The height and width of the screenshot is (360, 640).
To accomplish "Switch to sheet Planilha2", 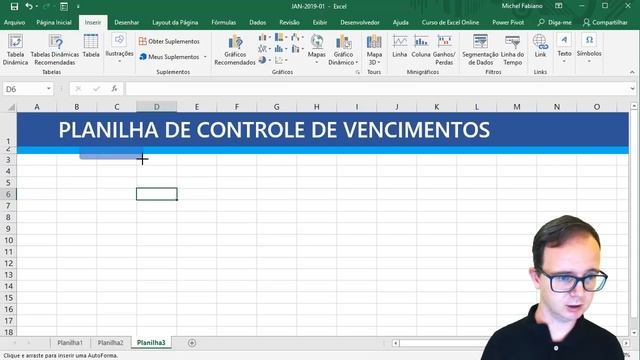I will tap(110, 342).
